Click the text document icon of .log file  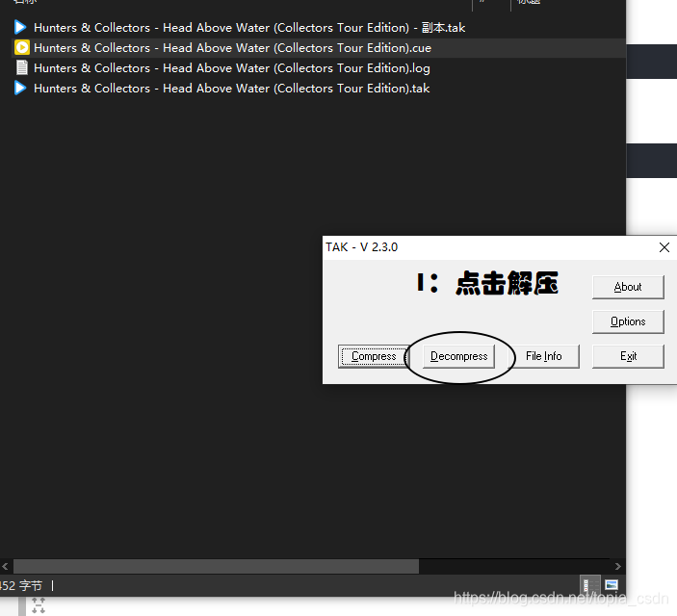coord(21,67)
